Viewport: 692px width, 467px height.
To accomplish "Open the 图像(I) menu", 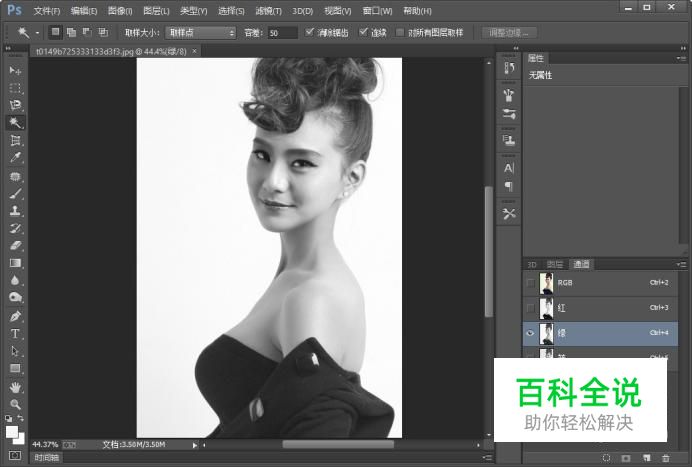I will (120, 11).
